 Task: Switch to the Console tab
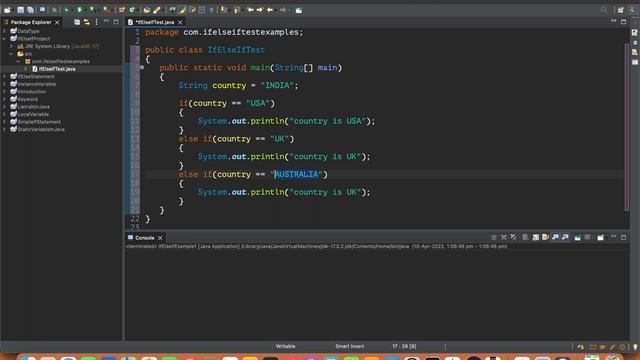(144, 238)
